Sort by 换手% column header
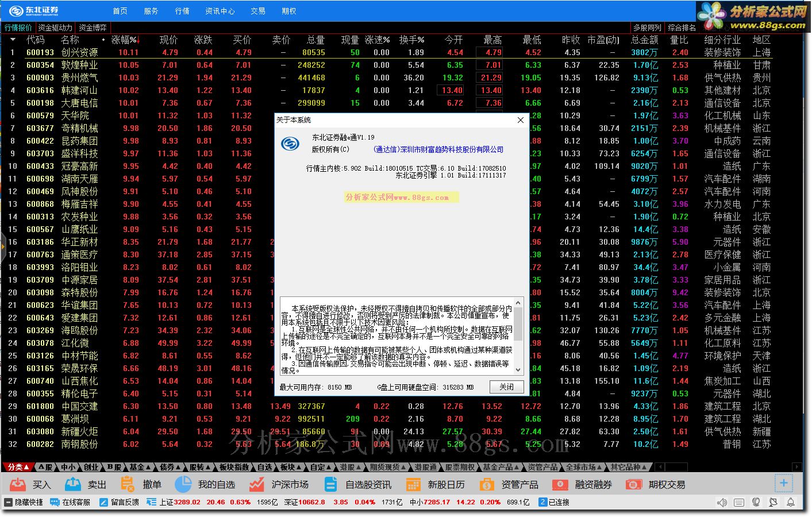The image size is (812, 517). pyautogui.click(x=411, y=40)
